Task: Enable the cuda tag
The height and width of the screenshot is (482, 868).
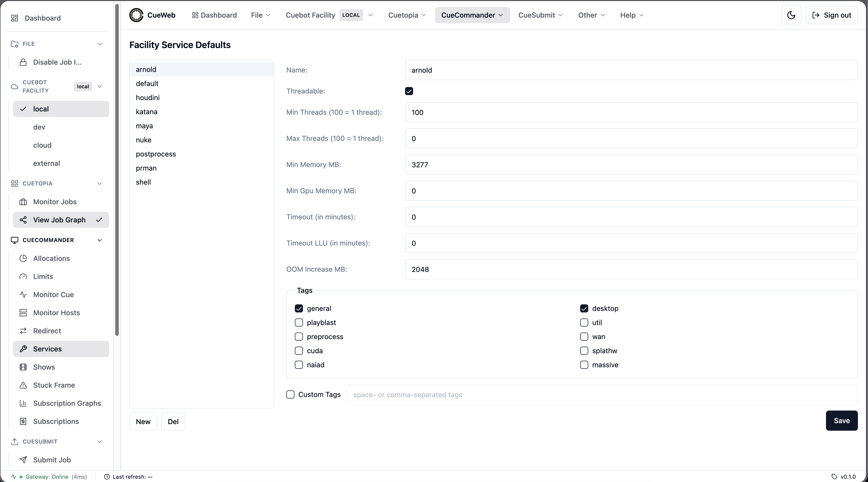Action: point(299,351)
